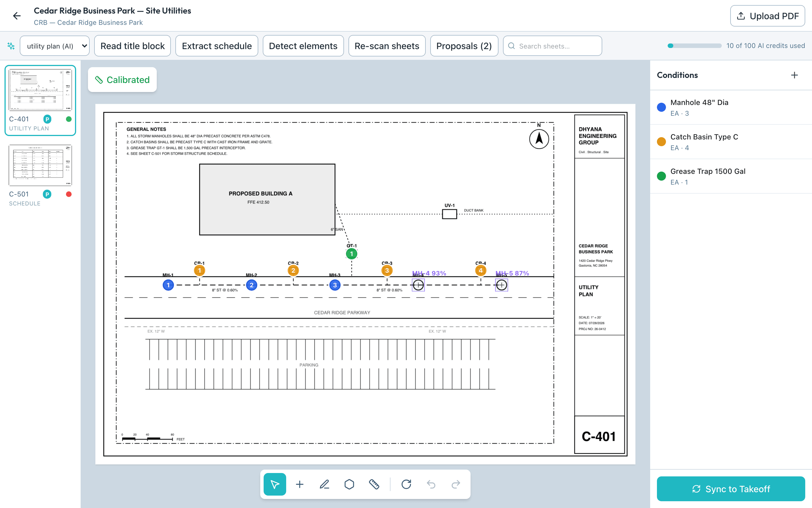Select blue manhole marker 1 at MH-1
Viewport: 812px width, 508px height.
[x=168, y=285]
